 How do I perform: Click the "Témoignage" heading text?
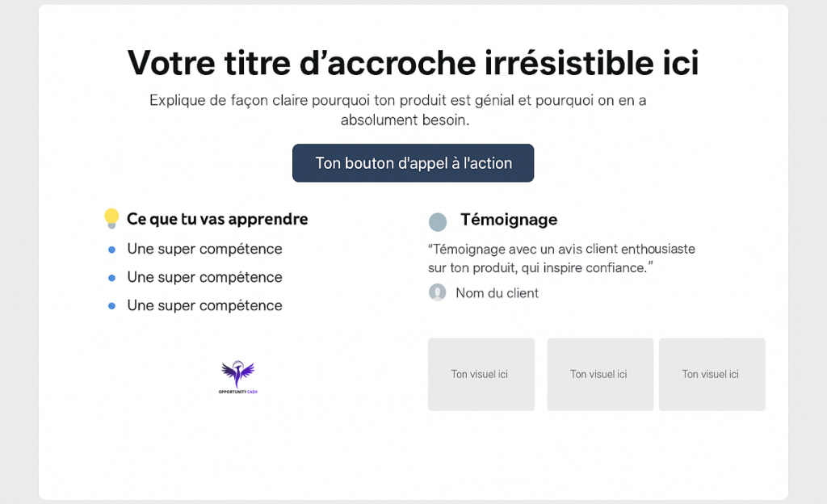[509, 220]
